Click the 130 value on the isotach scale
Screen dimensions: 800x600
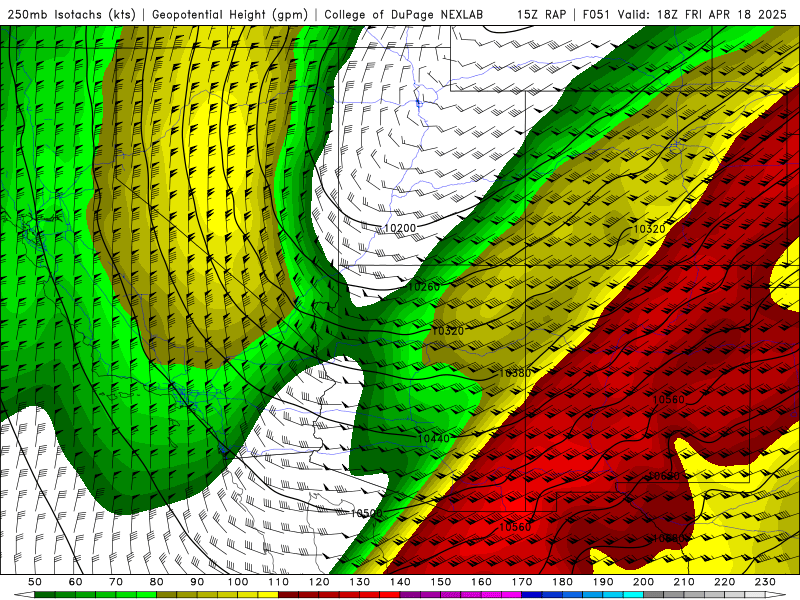coord(360,582)
